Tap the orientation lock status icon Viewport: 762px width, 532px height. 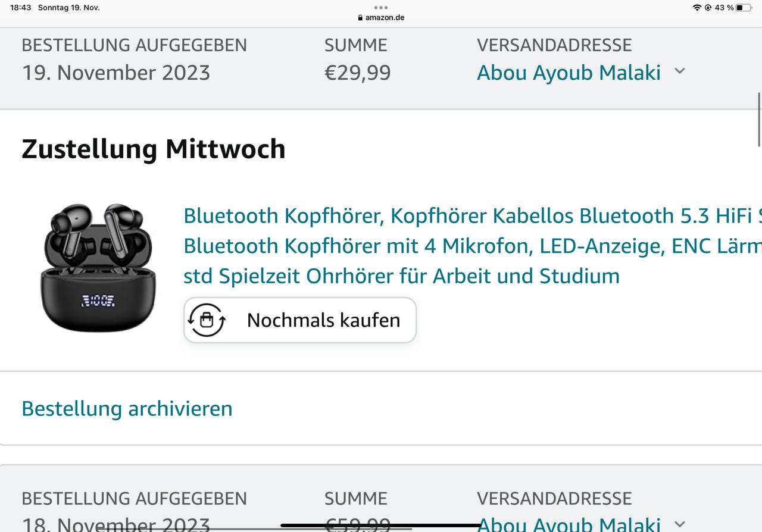[x=708, y=8]
